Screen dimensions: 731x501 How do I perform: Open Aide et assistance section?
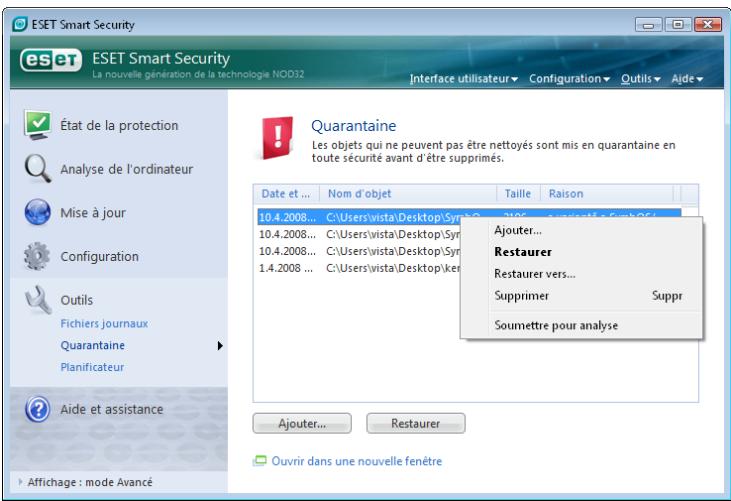[111, 409]
